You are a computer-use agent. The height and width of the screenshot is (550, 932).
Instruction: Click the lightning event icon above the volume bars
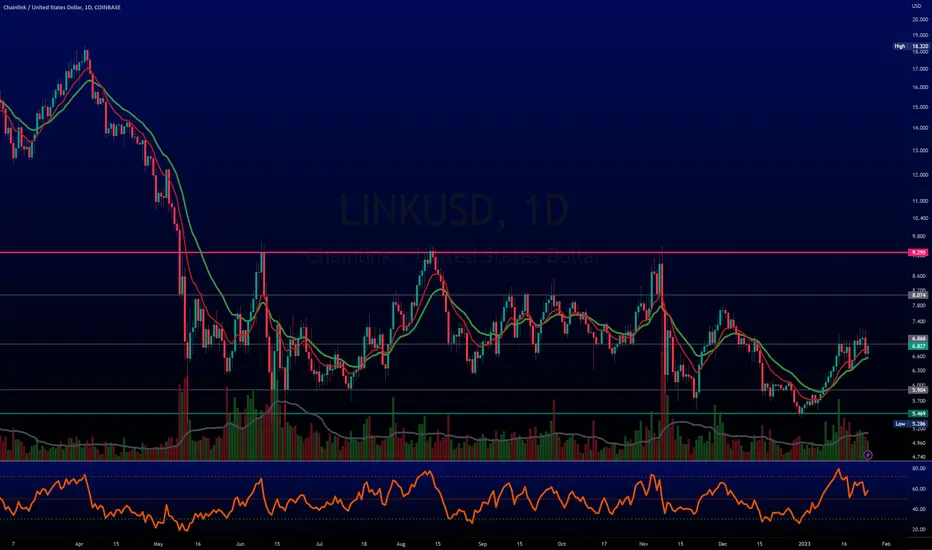tap(868, 455)
